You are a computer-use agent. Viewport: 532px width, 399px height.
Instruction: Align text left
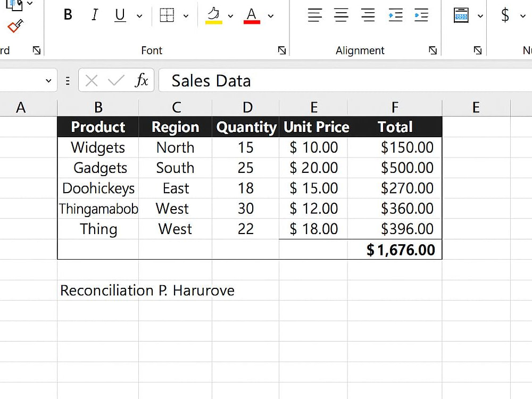pyautogui.click(x=315, y=15)
